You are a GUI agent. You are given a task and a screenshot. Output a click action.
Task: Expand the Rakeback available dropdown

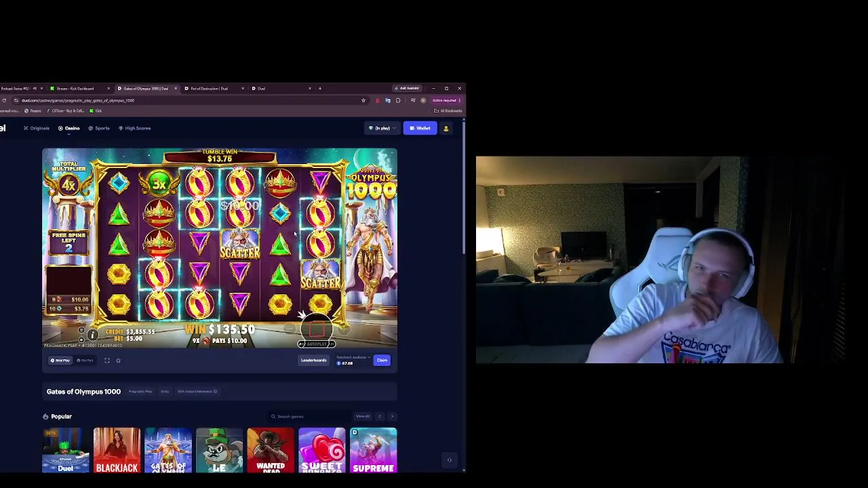tap(353, 357)
